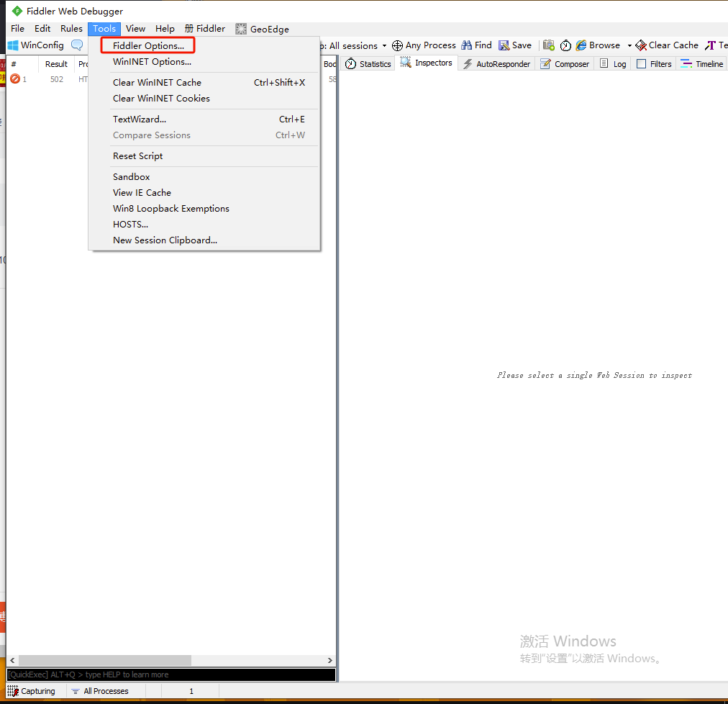Open the Rules menu
The width and height of the screenshot is (728, 704).
(x=71, y=29)
